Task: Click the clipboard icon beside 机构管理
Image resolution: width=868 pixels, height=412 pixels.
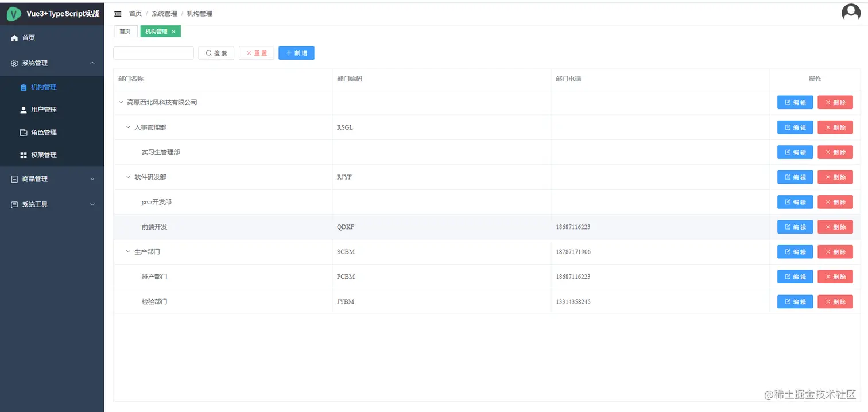Action: 24,87
